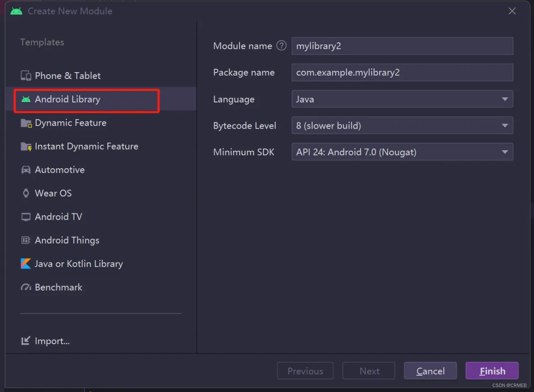Click the Package name label
The width and height of the screenshot is (534, 392).
[244, 72]
